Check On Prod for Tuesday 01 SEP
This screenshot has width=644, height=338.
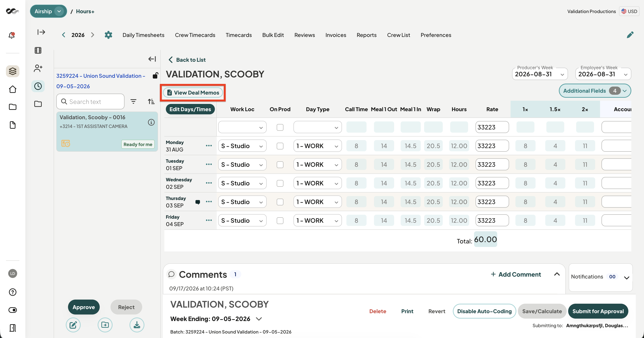click(x=280, y=165)
